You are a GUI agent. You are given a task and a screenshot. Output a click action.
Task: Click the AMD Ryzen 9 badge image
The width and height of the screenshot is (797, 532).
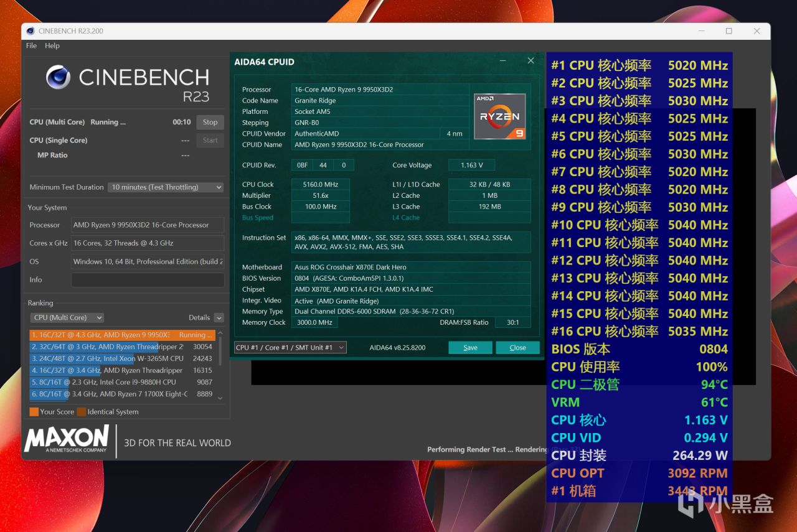[500, 116]
